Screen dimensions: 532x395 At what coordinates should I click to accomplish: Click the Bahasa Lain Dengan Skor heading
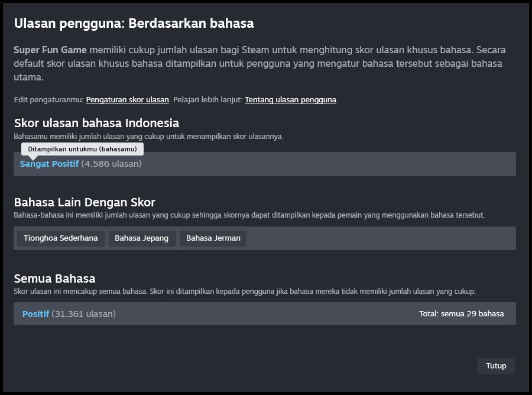click(85, 202)
